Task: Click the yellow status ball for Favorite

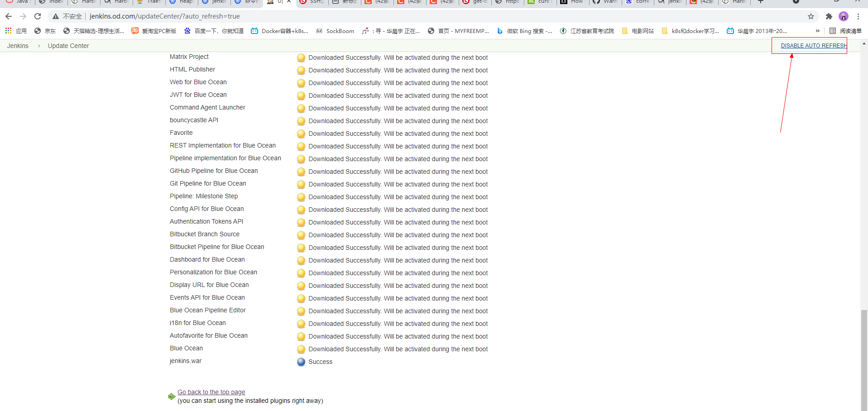Action: click(301, 134)
